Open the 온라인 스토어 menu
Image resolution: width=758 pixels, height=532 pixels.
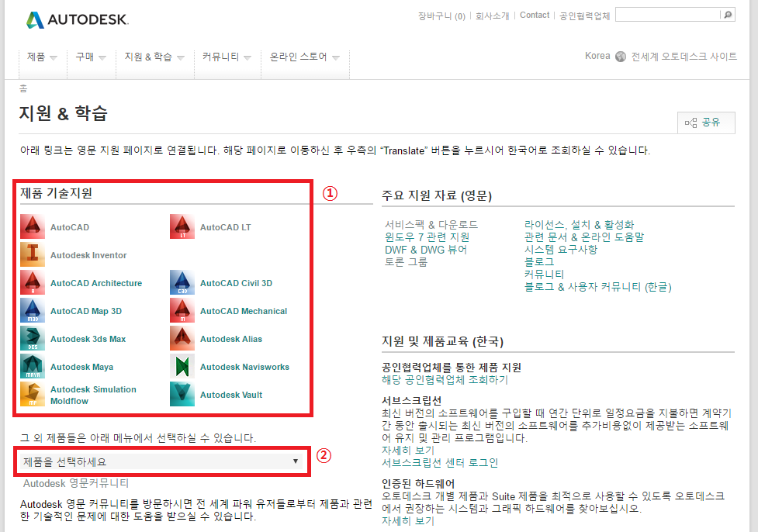click(x=304, y=57)
